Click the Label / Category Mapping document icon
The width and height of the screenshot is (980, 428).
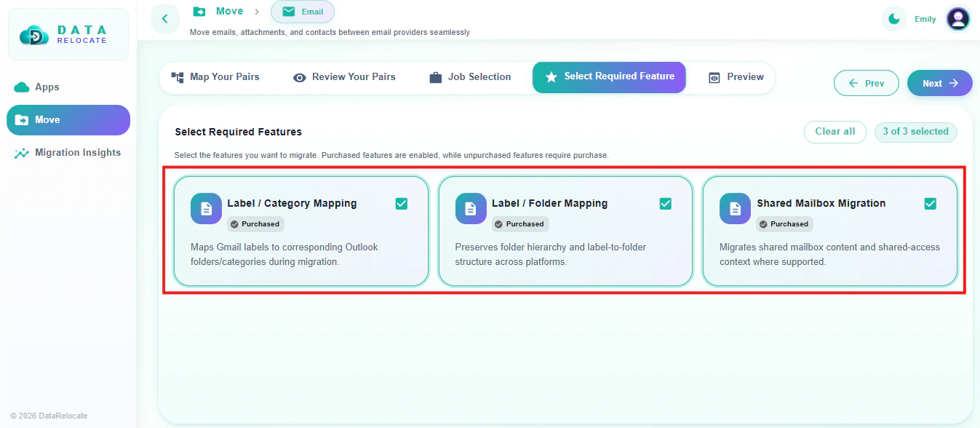pos(206,209)
